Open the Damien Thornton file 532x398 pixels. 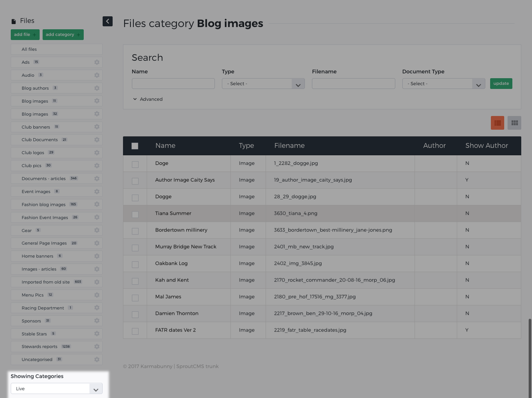(177, 314)
